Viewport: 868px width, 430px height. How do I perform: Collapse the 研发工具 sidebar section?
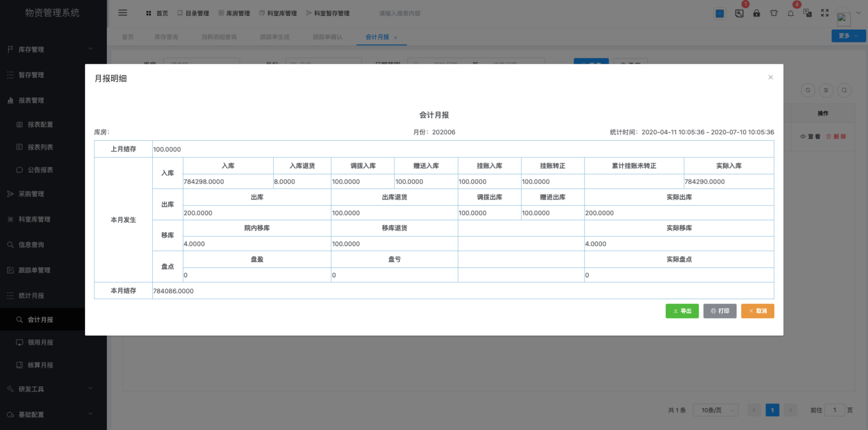(x=53, y=389)
